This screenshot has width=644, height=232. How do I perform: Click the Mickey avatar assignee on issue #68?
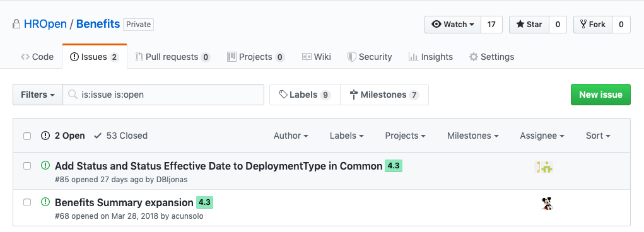coord(547,203)
